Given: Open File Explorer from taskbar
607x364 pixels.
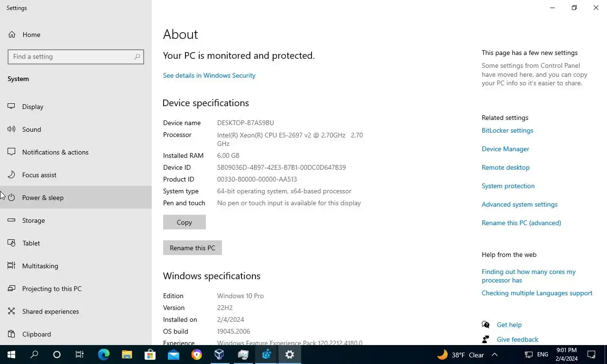Looking at the screenshot, I should coord(127,355).
